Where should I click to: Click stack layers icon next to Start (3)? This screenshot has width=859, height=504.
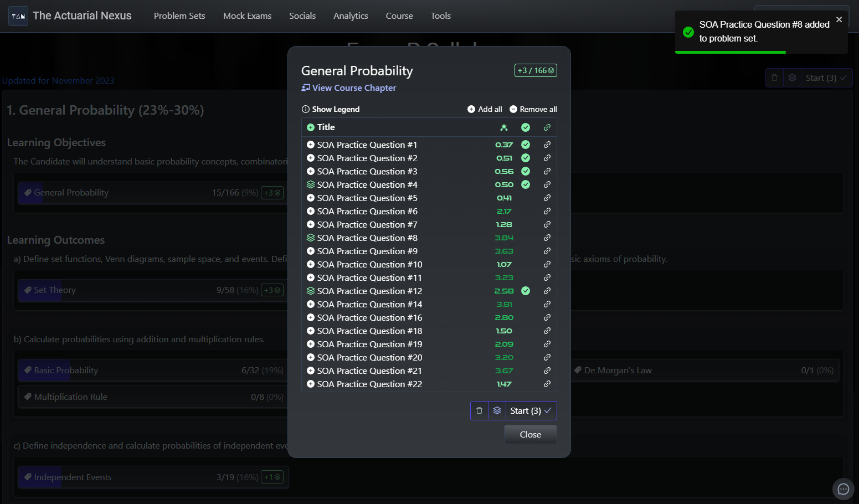click(x=497, y=410)
